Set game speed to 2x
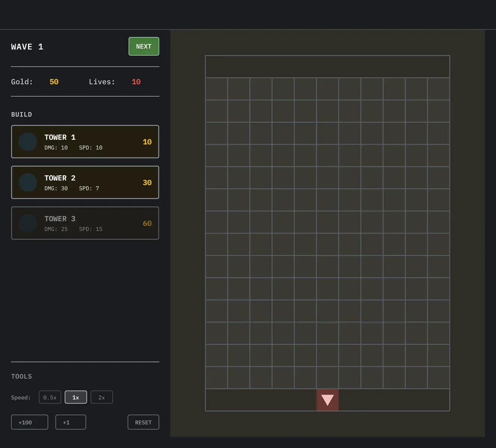The height and width of the screenshot is (448, 496). click(102, 397)
